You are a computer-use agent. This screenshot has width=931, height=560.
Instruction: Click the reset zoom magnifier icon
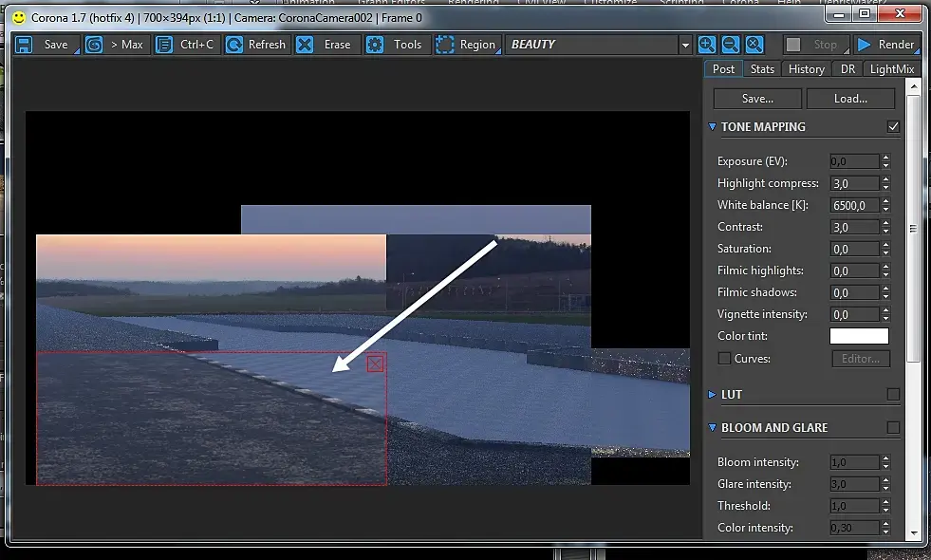click(x=754, y=45)
